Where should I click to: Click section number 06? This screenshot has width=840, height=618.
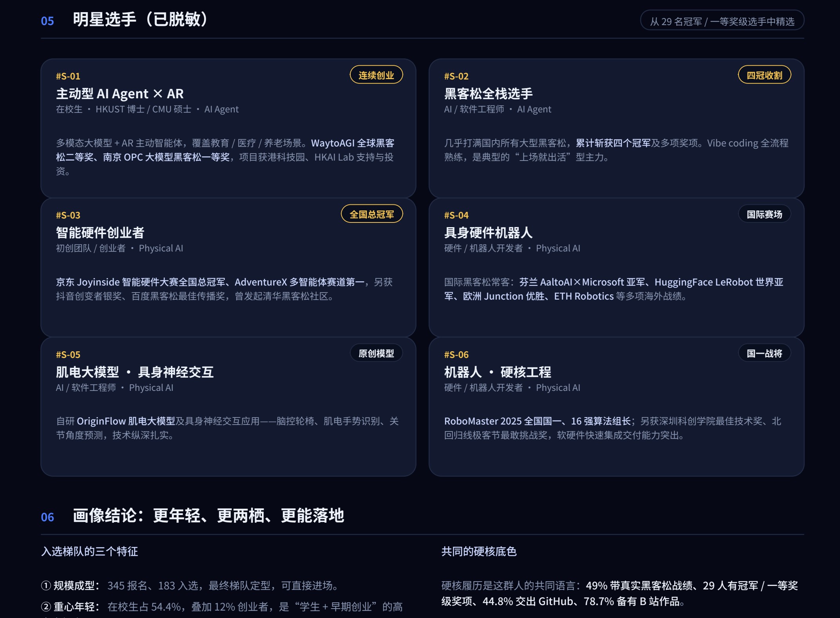coord(47,517)
